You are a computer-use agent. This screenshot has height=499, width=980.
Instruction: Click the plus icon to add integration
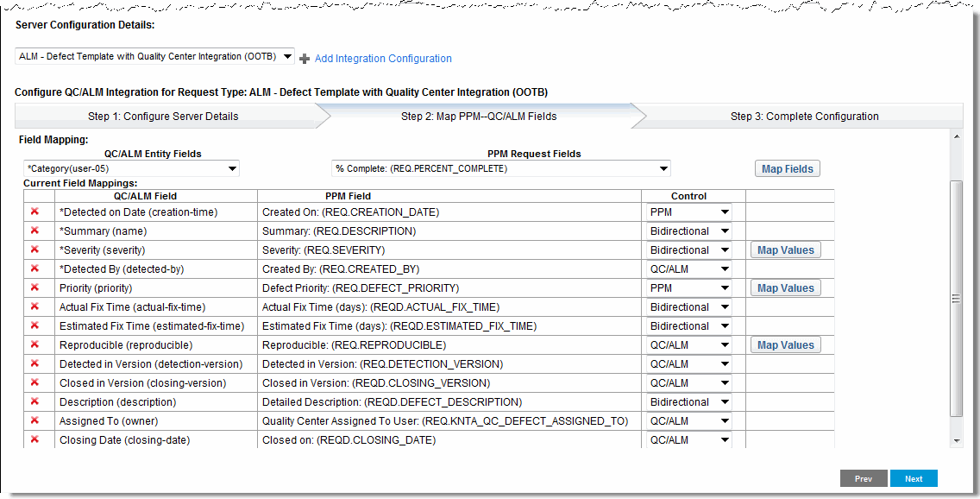(305, 59)
